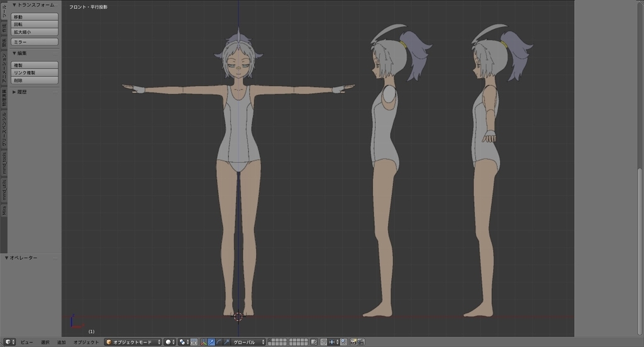Screen dimensions: 644x347
Task: Open the Mira tab
Action: point(4,210)
